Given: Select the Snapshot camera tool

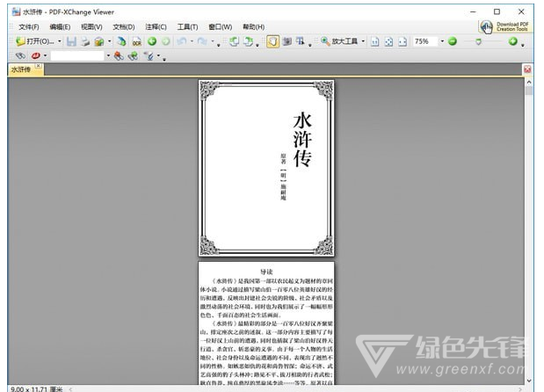Looking at the screenshot, I should (287, 41).
